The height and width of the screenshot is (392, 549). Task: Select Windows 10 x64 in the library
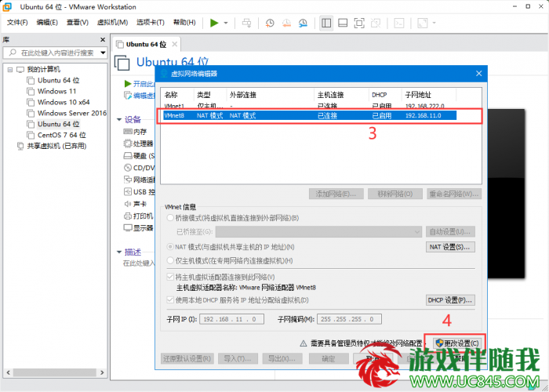click(x=64, y=102)
